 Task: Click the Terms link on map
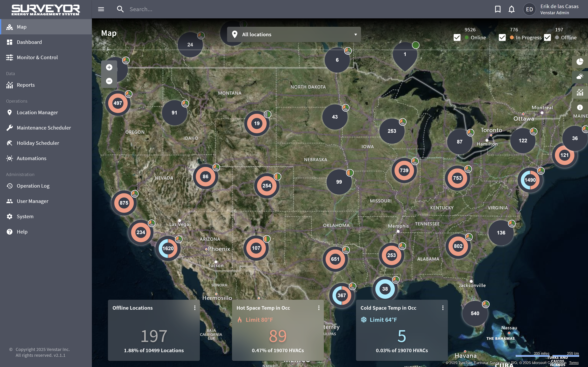[574, 363]
